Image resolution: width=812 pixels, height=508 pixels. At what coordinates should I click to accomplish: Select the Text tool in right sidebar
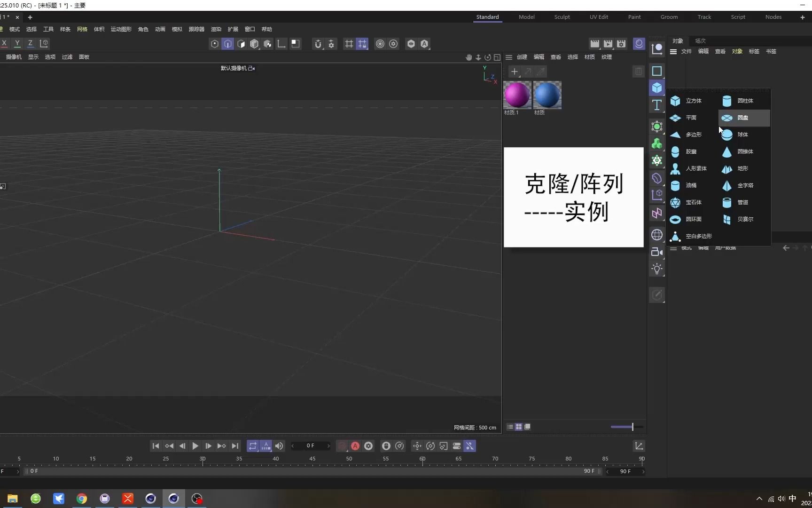click(657, 105)
